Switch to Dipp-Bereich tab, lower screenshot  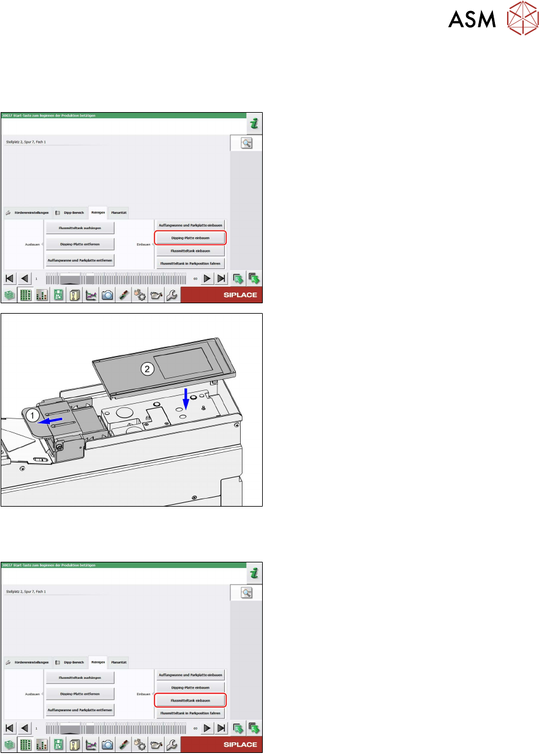coord(70,663)
